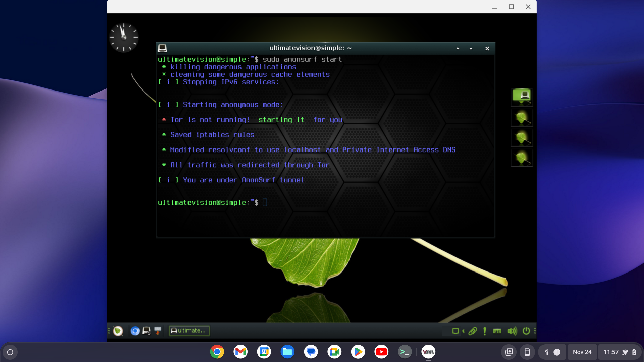
Task: Maximize terminal using the up chevron
Action: pyautogui.click(x=471, y=49)
